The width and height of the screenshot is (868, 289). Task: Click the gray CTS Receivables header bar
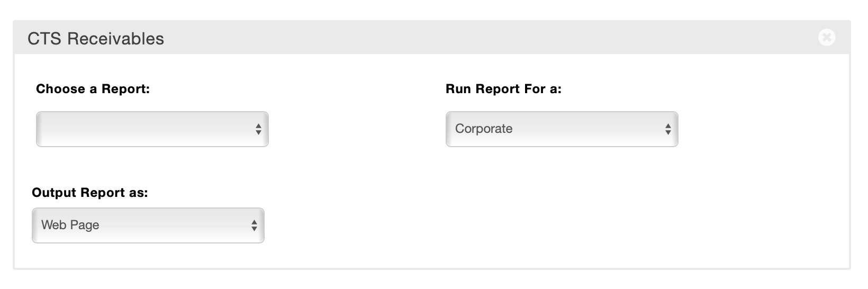point(476,38)
